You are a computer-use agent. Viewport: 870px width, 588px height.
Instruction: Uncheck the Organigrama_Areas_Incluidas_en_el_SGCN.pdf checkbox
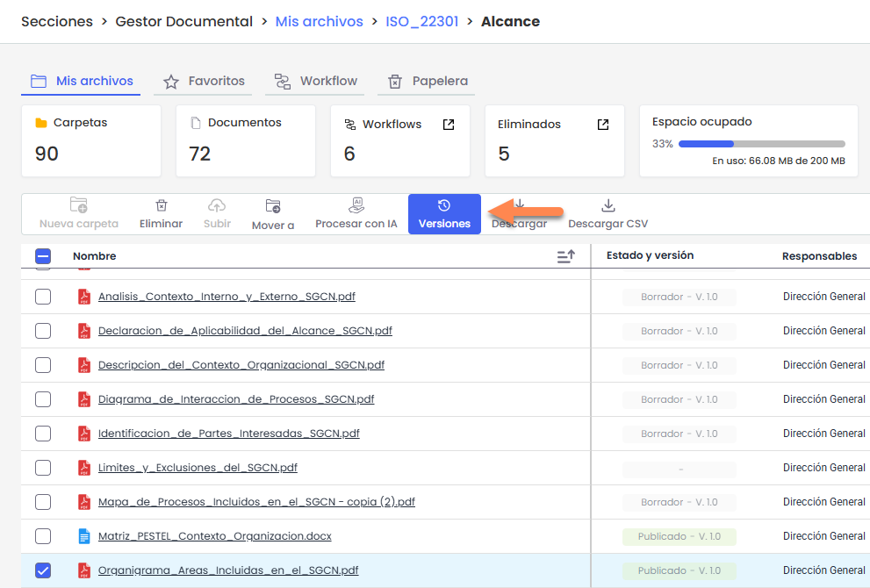(x=43, y=570)
